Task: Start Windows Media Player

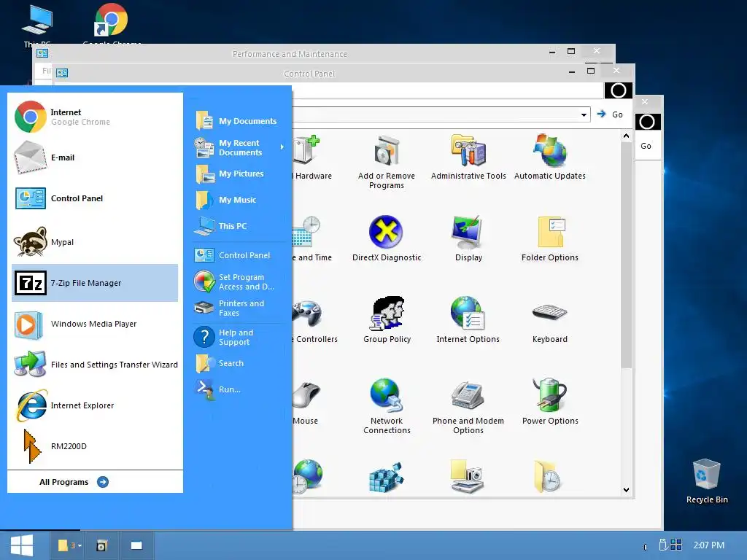Action: [x=95, y=324]
